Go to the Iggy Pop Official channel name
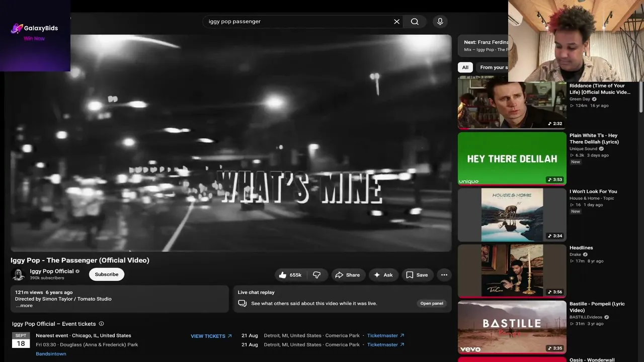 pyautogui.click(x=52, y=271)
